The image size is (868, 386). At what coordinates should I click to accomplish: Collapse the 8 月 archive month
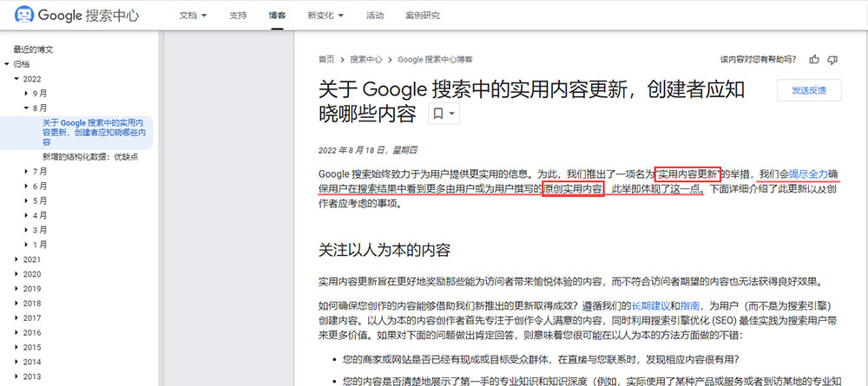click(x=26, y=108)
